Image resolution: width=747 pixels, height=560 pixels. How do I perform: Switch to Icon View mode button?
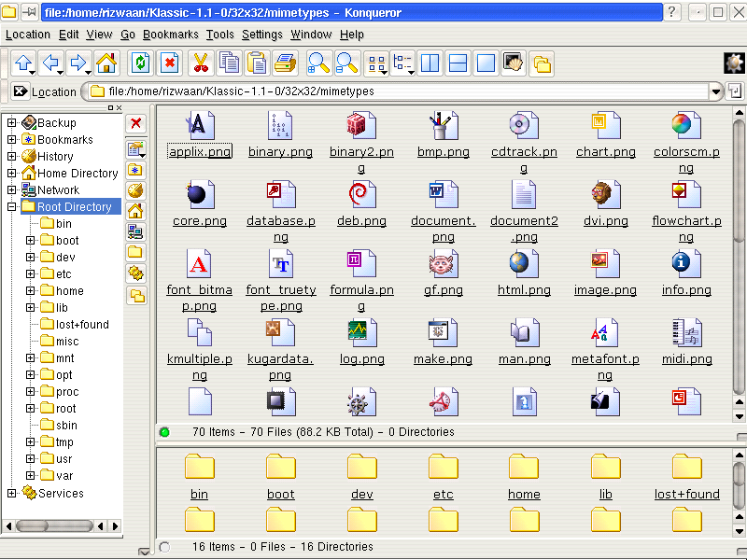[377, 63]
